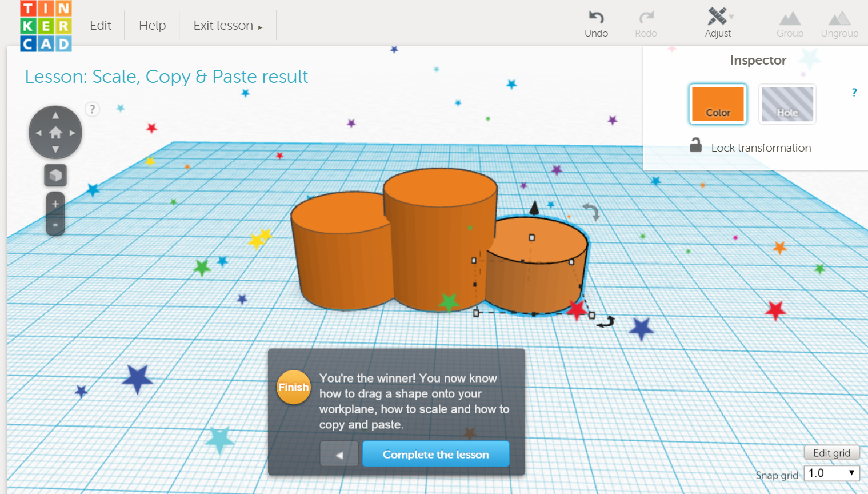Select the orange Color swatch
The width and height of the screenshot is (868, 494).
(x=718, y=103)
